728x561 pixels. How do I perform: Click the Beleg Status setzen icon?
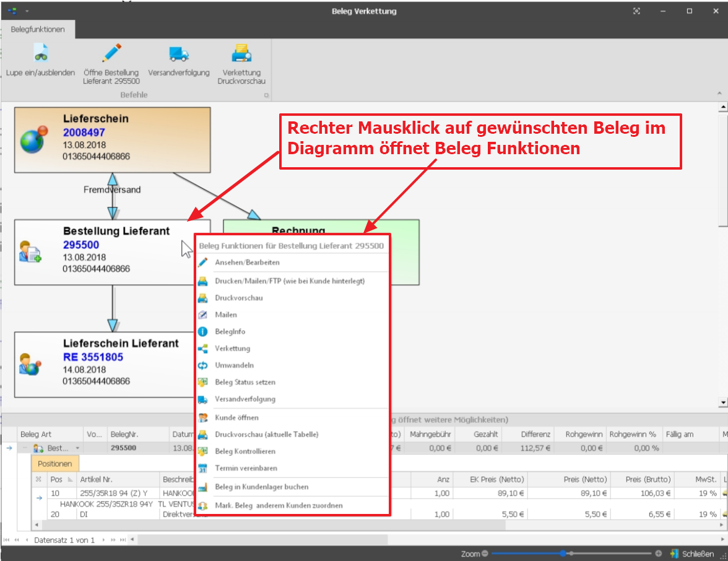(203, 382)
